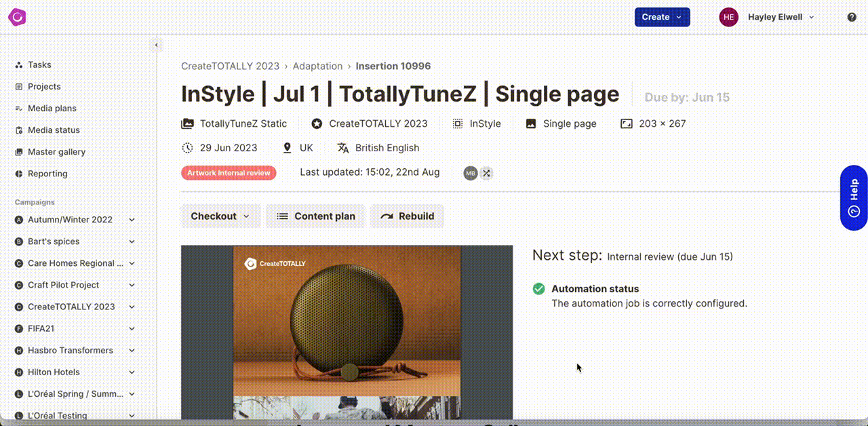Expand the L'Oréal Spring / Summer chevron
This screenshot has width=868, height=426.
(x=132, y=393)
